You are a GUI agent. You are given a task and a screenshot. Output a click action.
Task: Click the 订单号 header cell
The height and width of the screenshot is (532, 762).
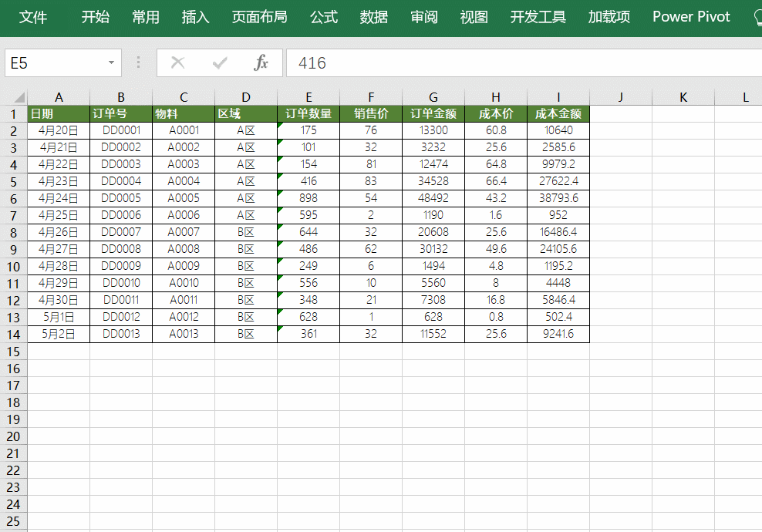point(121,113)
